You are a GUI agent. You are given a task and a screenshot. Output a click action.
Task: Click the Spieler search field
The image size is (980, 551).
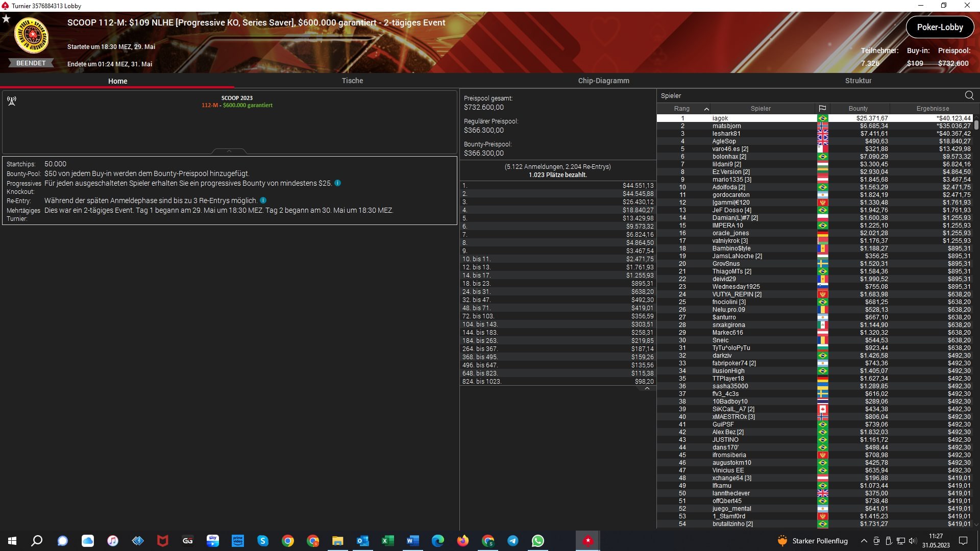pyautogui.click(x=811, y=95)
